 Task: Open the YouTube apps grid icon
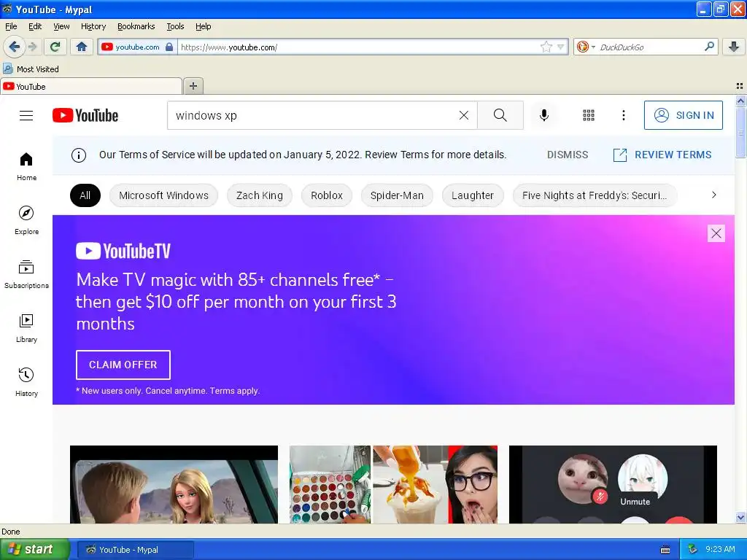[589, 115]
